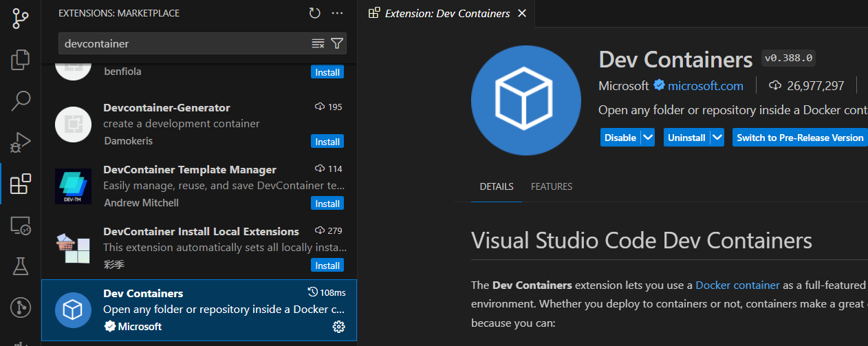This screenshot has width=868, height=346.
Task: Switch to the FEATURES tab
Action: point(552,186)
